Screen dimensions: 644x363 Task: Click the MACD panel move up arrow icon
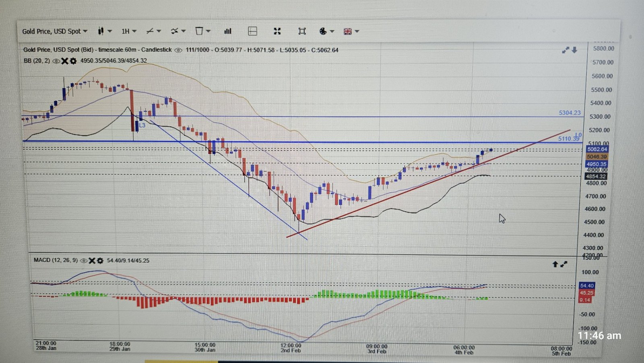point(555,264)
